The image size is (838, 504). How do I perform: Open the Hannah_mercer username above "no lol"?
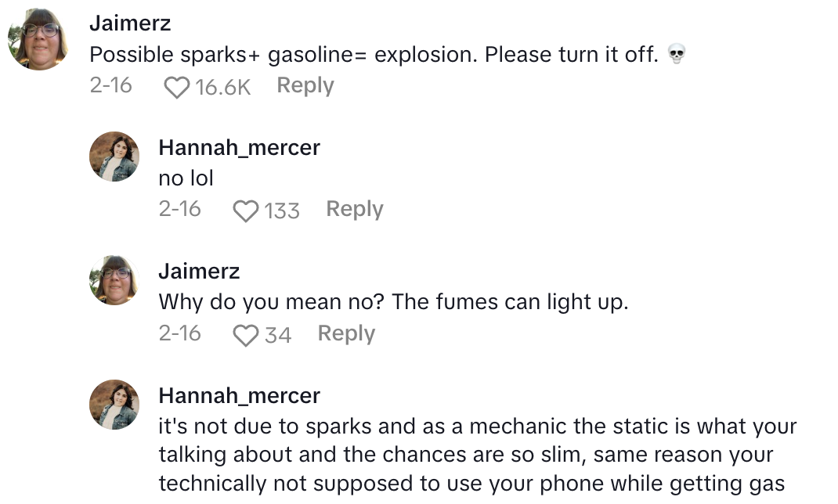(239, 147)
